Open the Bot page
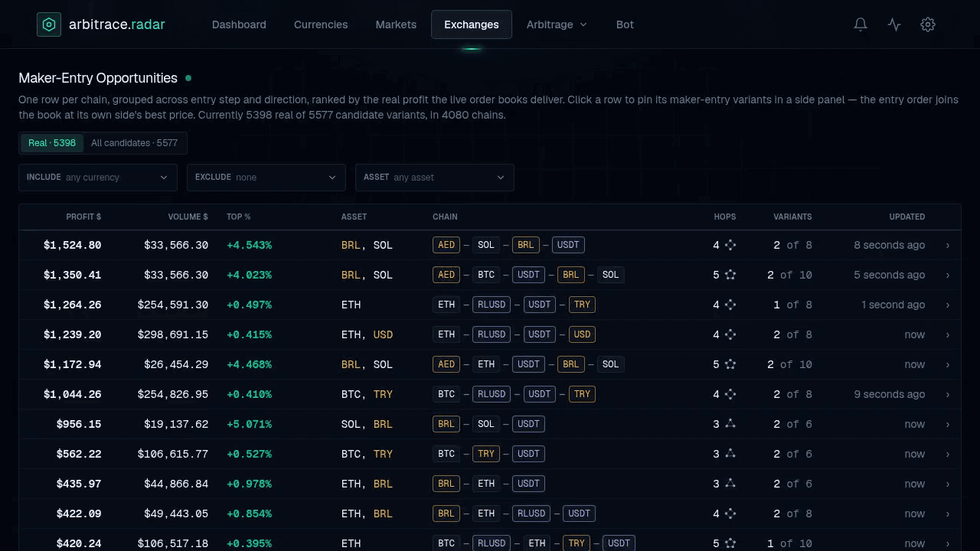 click(x=625, y=24)
